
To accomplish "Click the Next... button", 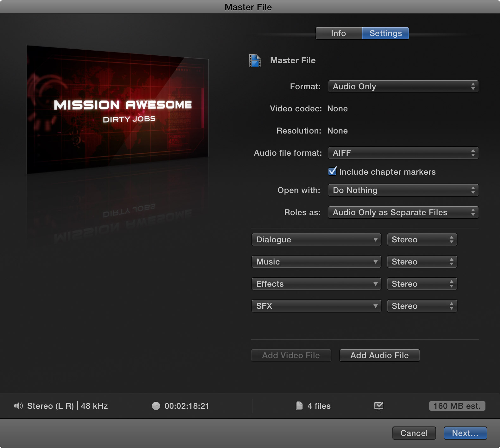I will point(465,433).
